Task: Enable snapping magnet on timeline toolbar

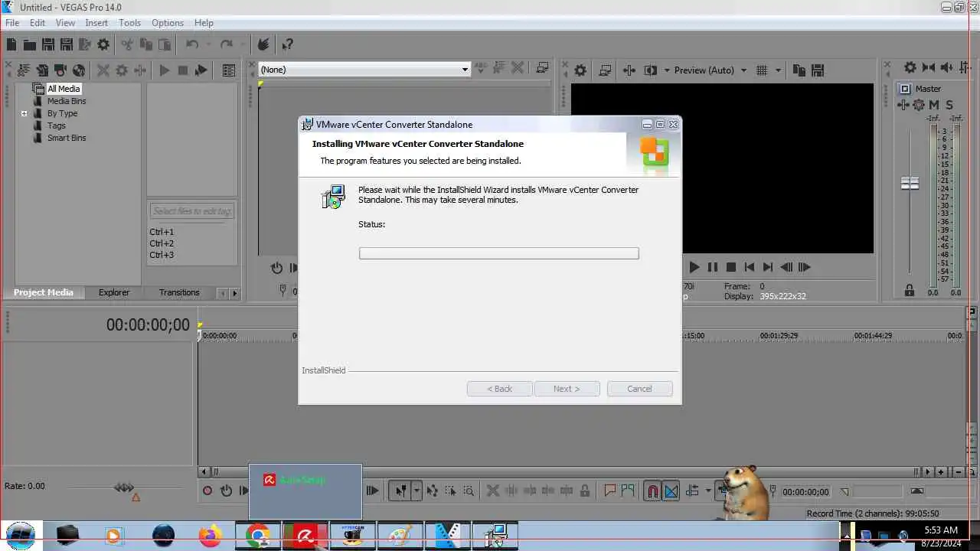Action: [x=652, y=491]
